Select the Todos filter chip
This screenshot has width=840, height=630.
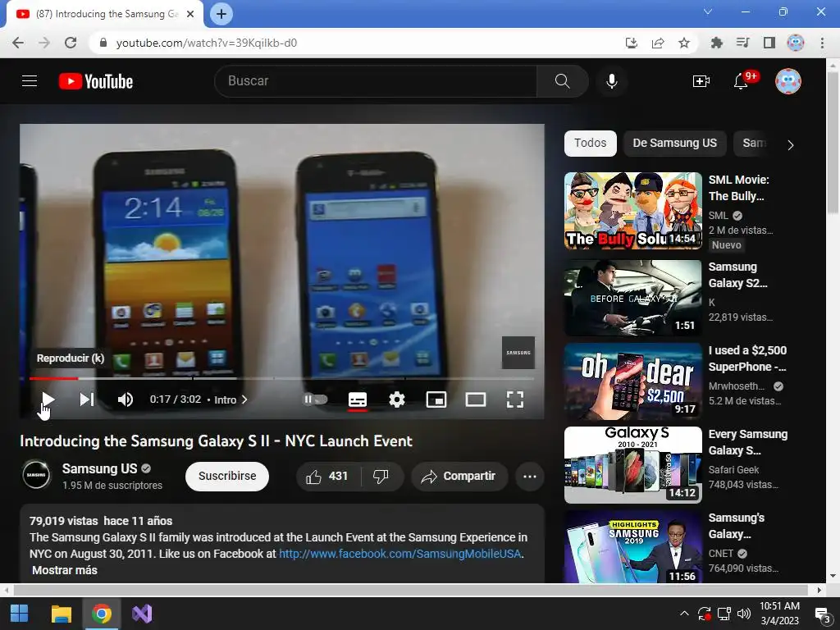click(591, 143)
